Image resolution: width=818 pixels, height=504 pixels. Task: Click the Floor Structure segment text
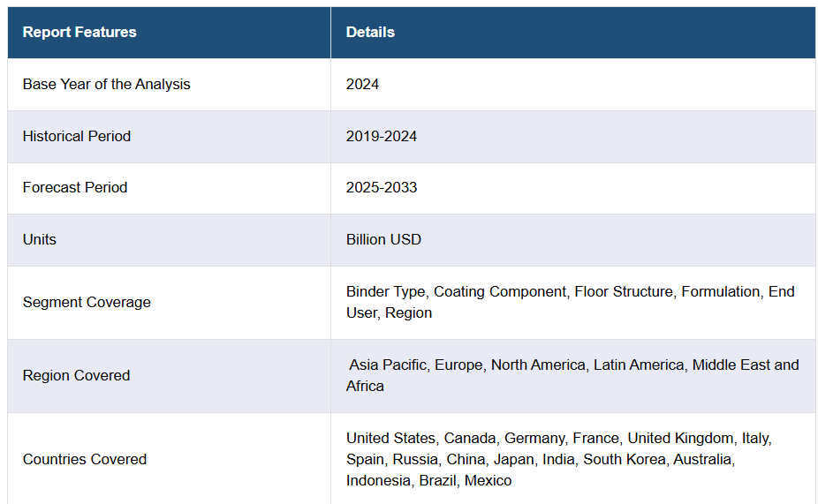624,292
